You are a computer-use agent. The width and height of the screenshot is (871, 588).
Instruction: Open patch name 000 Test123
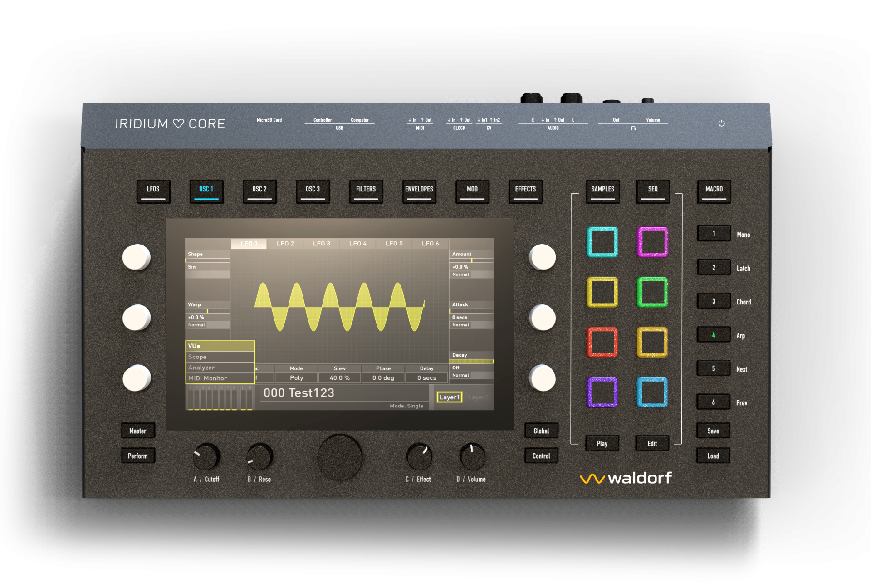point(299,393)
